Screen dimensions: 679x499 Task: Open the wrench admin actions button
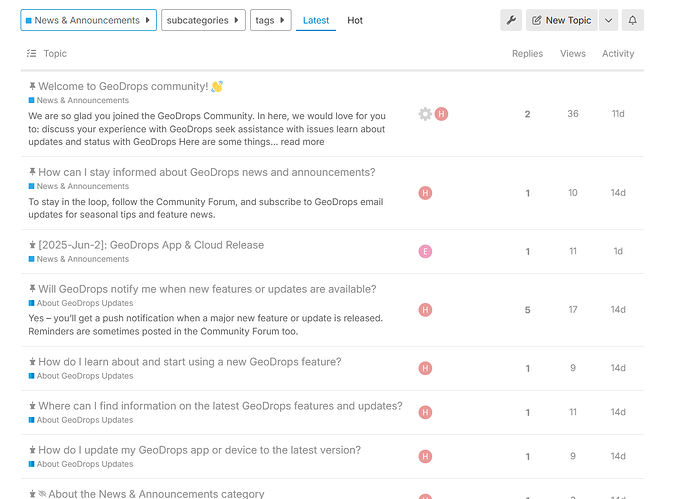(x=511, y=20)
